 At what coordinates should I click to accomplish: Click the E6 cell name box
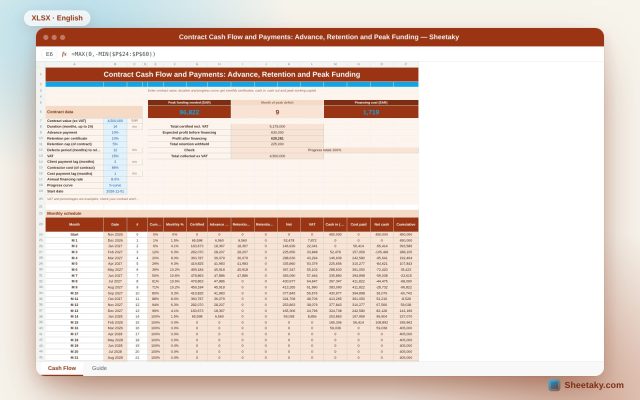49,54
